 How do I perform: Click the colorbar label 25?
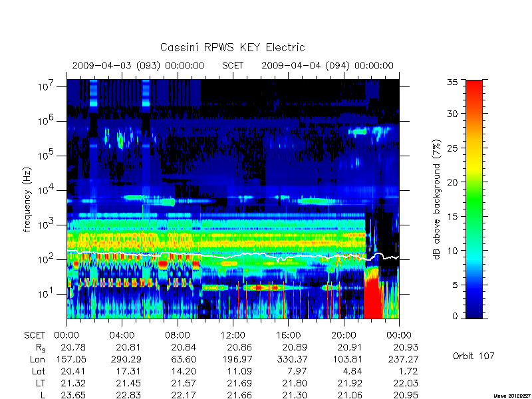point(452,148)
